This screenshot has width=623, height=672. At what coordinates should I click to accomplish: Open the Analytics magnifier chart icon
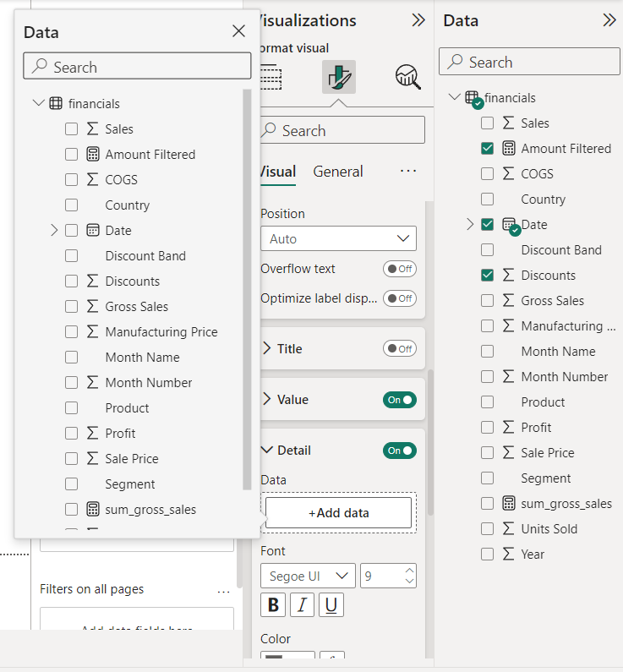click(407, 77)
